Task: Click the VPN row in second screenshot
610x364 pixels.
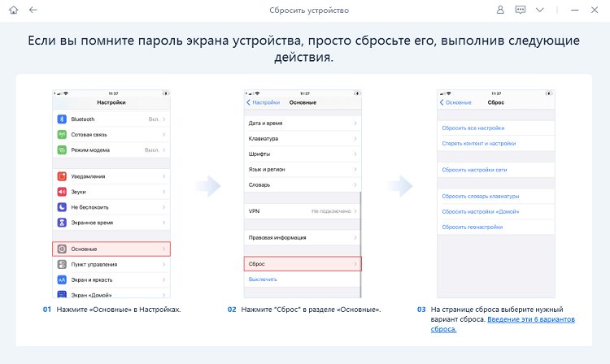Action: point(303,211)
